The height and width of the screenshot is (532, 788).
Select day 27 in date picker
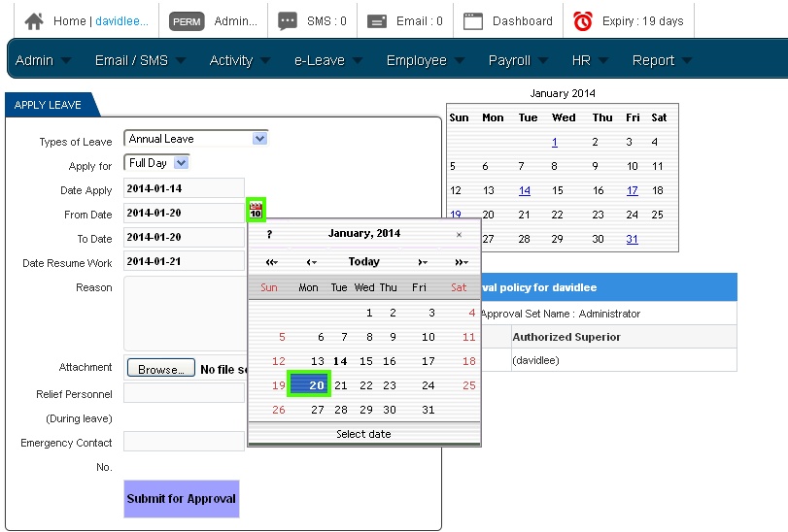[x=317, y=410]
